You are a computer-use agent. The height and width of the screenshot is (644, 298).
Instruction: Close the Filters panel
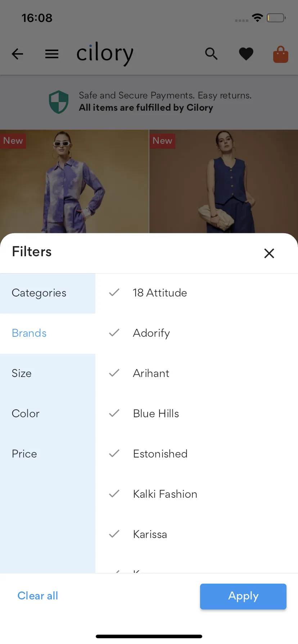tap(269, 253)
